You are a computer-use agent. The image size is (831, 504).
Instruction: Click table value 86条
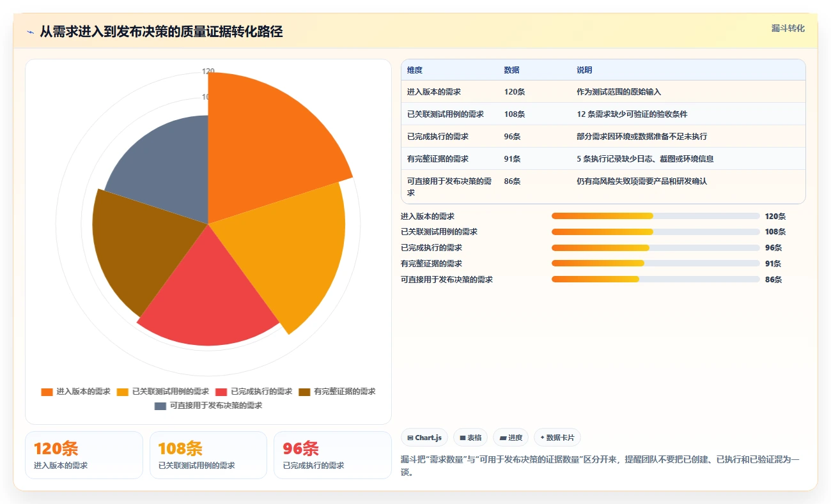point(512,181)
